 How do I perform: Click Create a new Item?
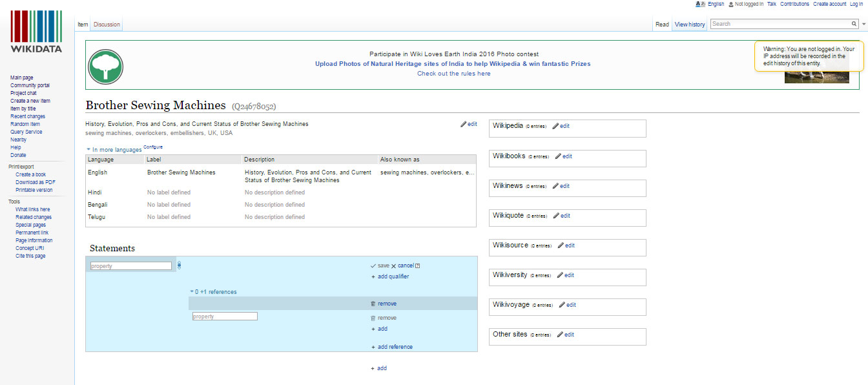pyautogui.click(x=30, y=101)
